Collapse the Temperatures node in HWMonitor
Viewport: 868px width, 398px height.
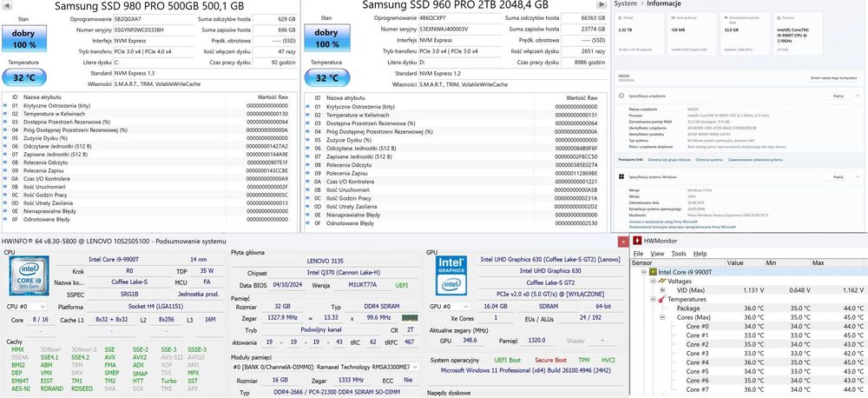(654, 299)
